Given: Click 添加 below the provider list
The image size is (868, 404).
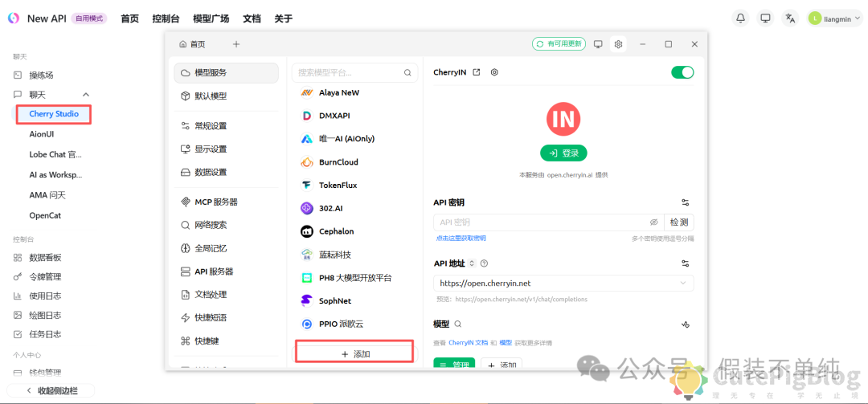Looking at the screenshot, I should pyautogui.click(x=355, y=353).
